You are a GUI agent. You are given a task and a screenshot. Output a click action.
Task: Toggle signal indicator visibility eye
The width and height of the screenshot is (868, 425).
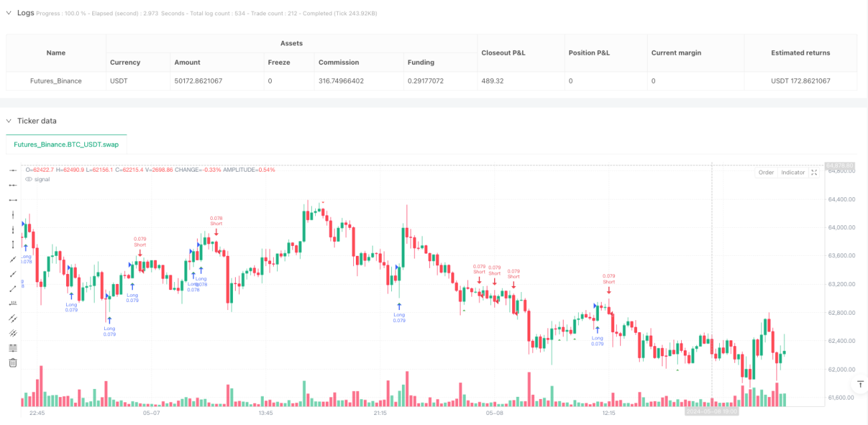(x=29, y=179)
